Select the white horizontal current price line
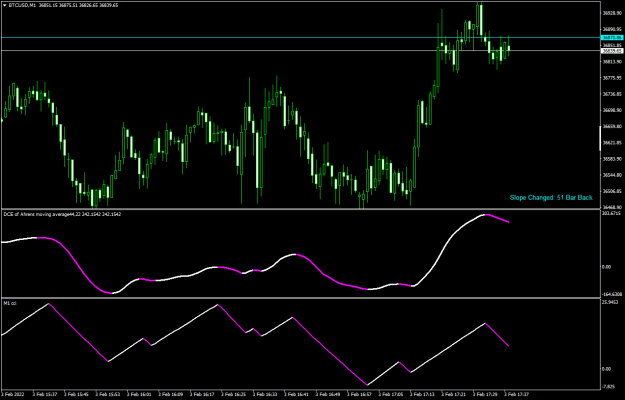Viewport: 625px width, 400px height. tap(301, 50)
